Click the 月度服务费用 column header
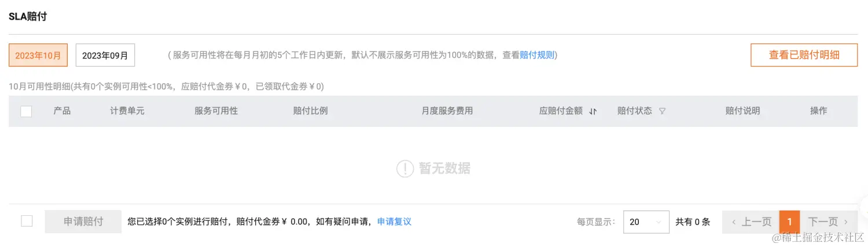The height and width of the screenshot is (247, 868). pos(447,110)
